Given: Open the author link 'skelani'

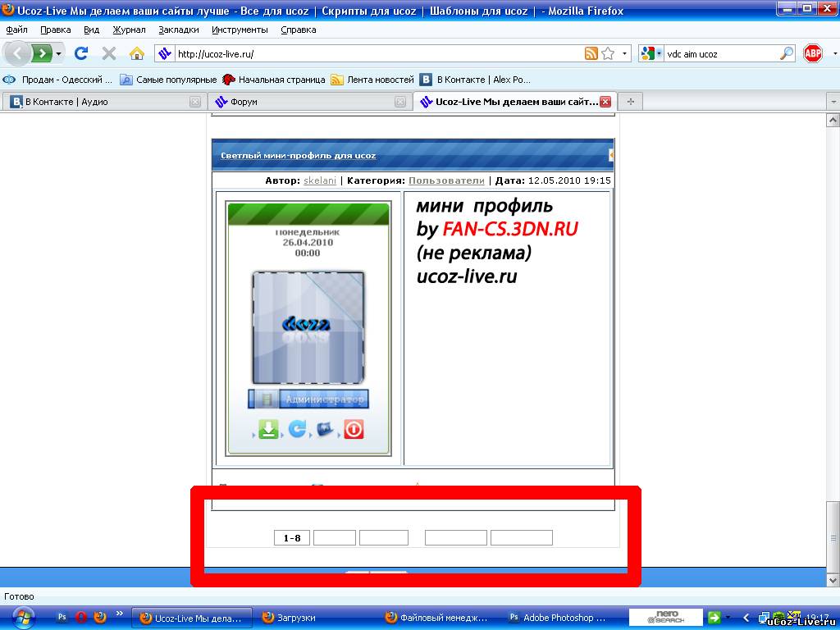Looking at the screenshot, I should coord(320,180).
